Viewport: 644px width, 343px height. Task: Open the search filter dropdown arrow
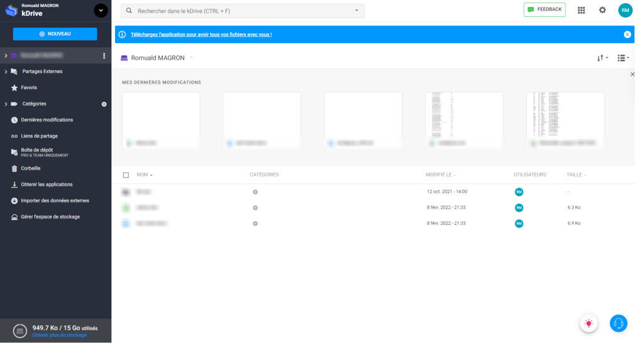point(357,11)
